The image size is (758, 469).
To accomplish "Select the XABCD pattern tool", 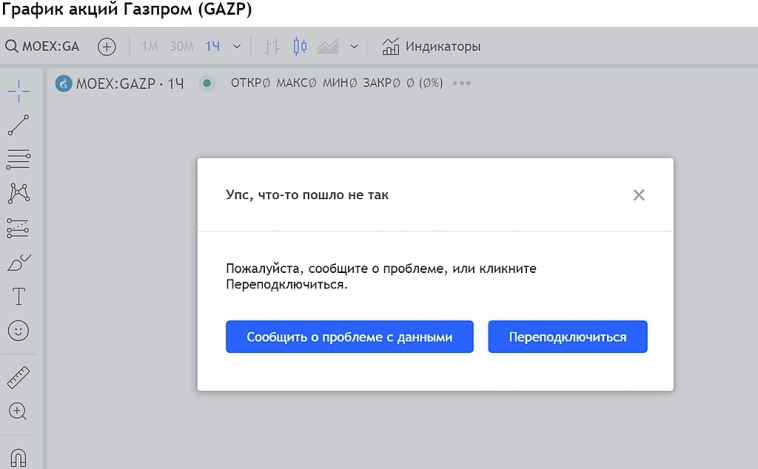I will (x=19, y=193).
